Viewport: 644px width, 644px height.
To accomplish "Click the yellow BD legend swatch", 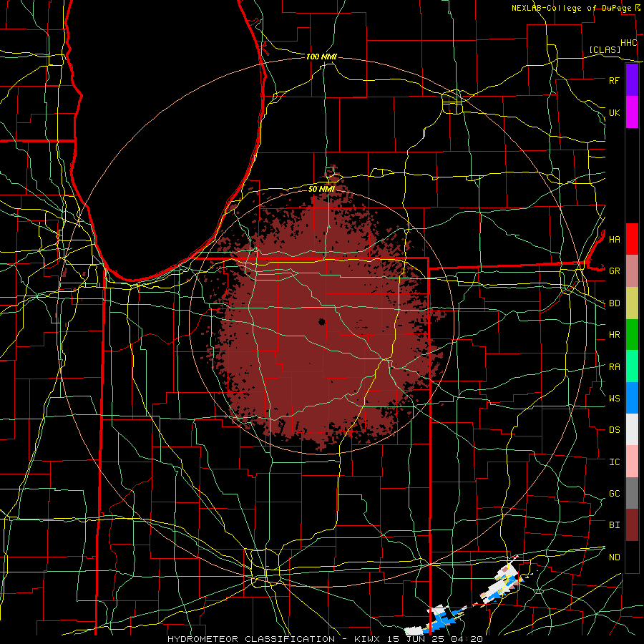I will pos(632,303).
